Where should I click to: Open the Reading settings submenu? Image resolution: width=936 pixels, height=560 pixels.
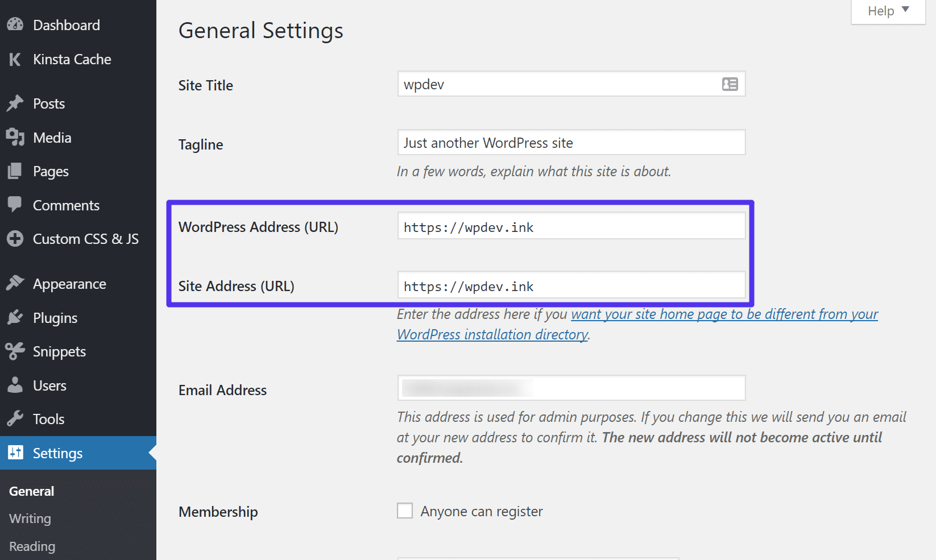[x=31, y=546]
